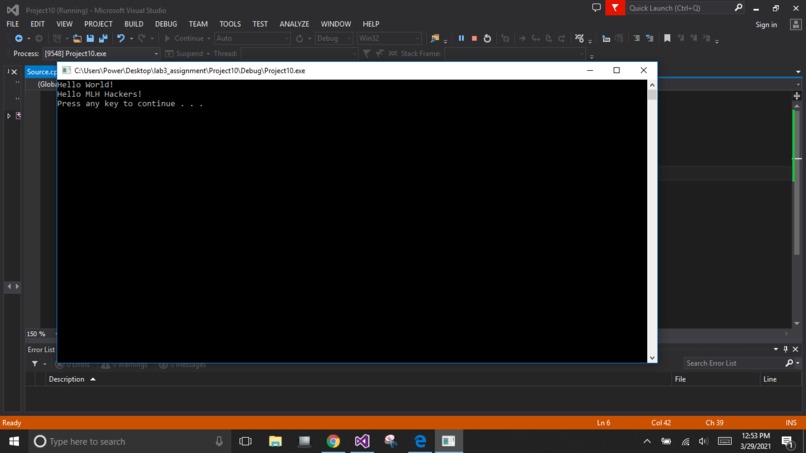Restart the debug session
Viewport: 806px width, 453px height.
point(487,39)
